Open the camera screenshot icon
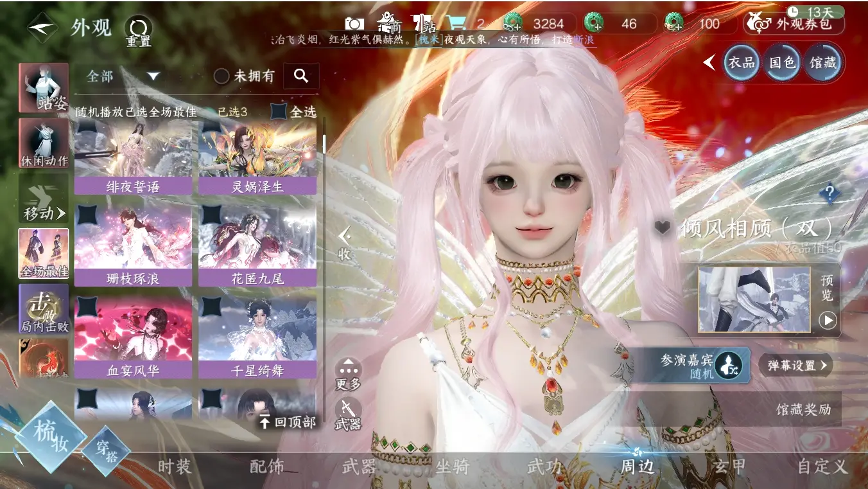 [354, 24]
